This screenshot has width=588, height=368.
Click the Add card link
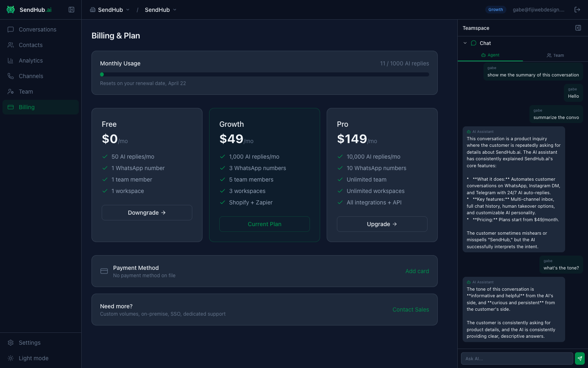click(x=417, y=271)
